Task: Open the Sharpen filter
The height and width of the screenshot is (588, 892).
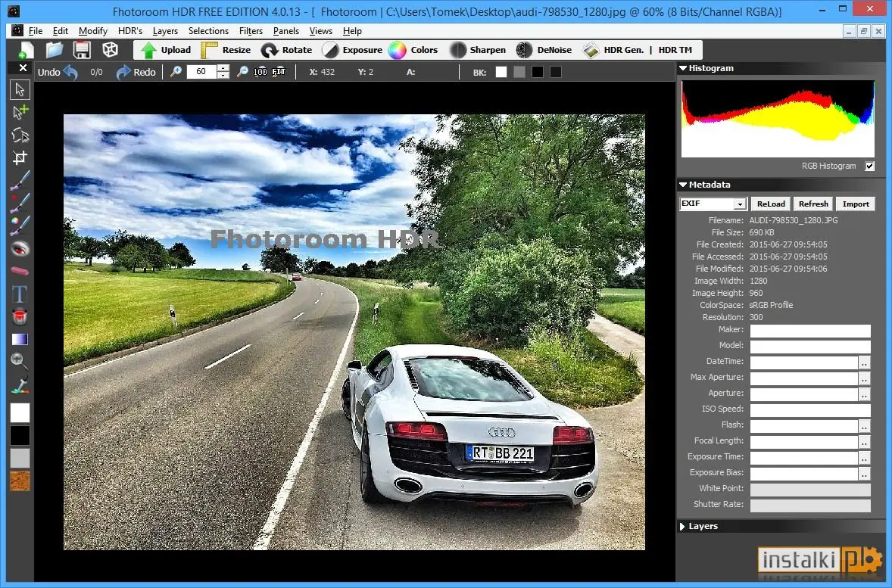Action: 478,50
